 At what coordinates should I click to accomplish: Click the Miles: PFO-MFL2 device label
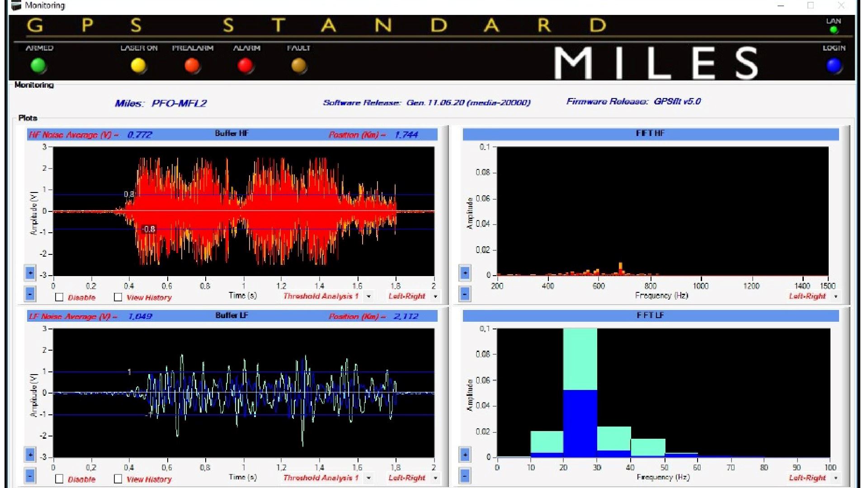point(160,103)
